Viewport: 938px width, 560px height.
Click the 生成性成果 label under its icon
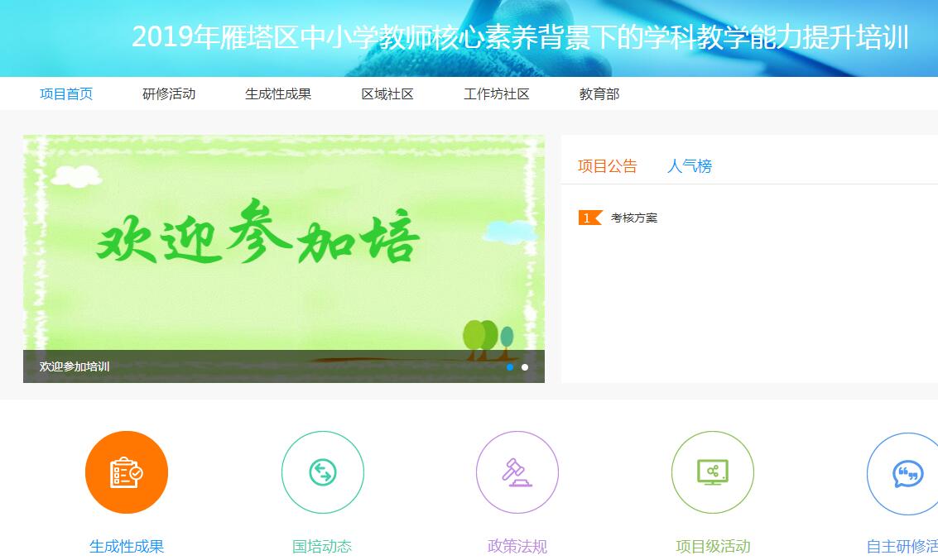tap(126, 546)
